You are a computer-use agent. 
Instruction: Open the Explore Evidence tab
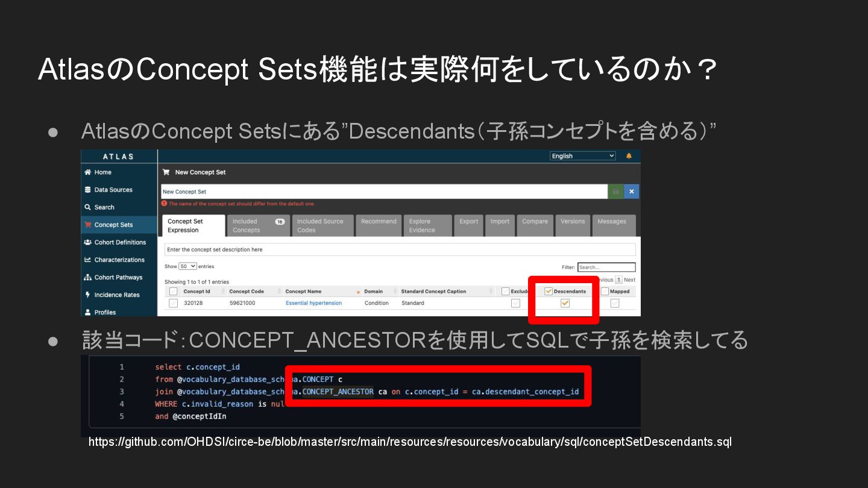pyautogui.click(x=427, y=226)
